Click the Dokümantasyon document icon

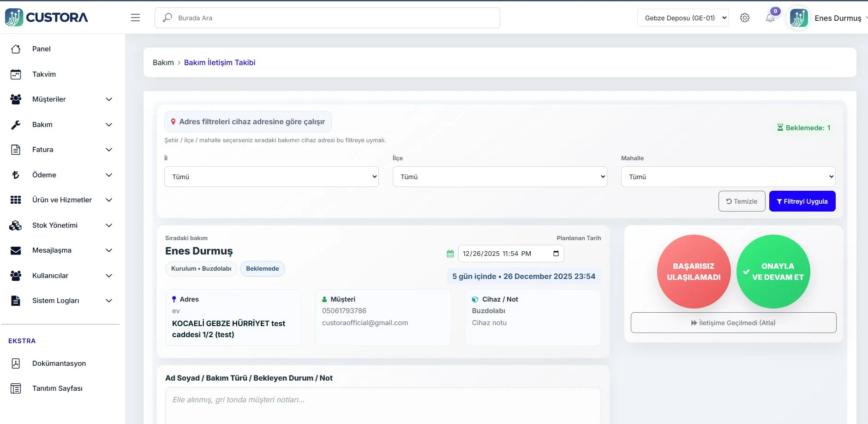[x=16, y=363]
